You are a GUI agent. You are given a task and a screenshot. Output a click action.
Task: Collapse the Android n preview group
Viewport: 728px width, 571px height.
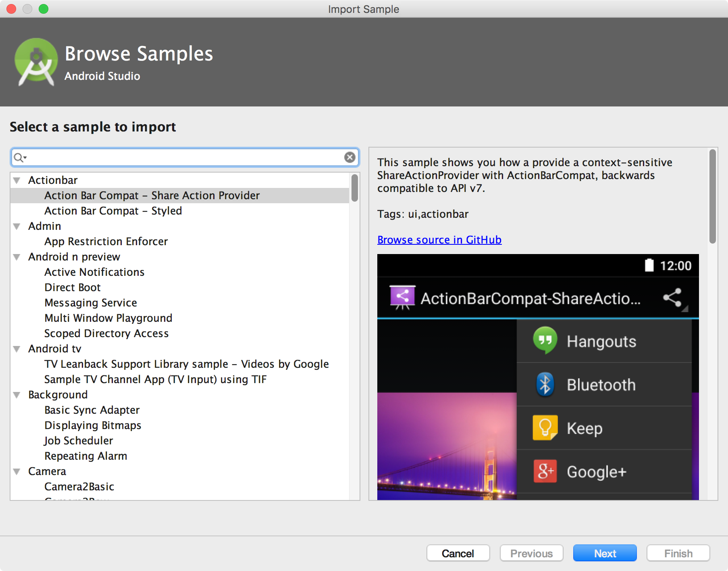click(17, 257)
